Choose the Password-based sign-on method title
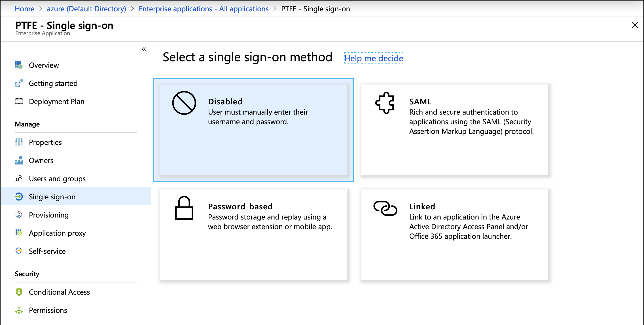Viewport: 644px width, 325px height. click(x=240, y=206)
